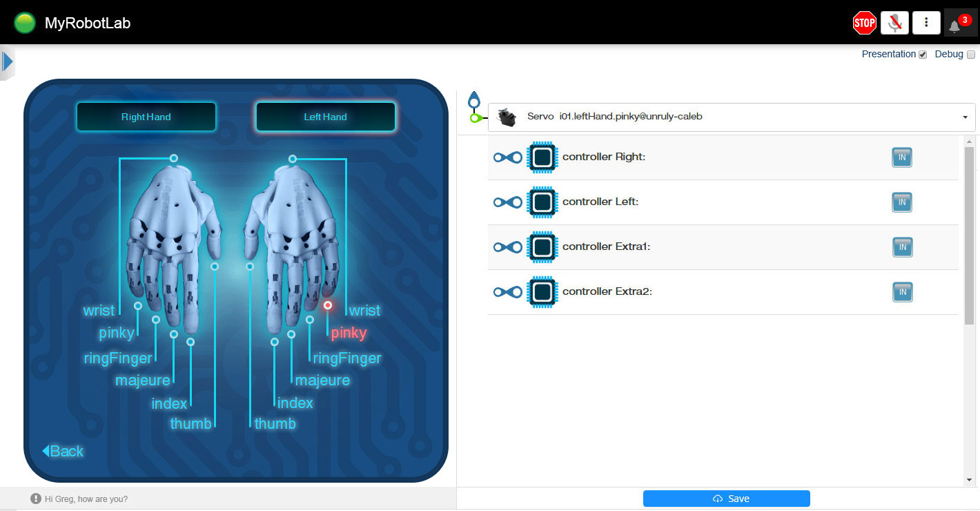Screen dimensions: 980x511
Task: Click link icon for controller Left
Action: point(507,202)
